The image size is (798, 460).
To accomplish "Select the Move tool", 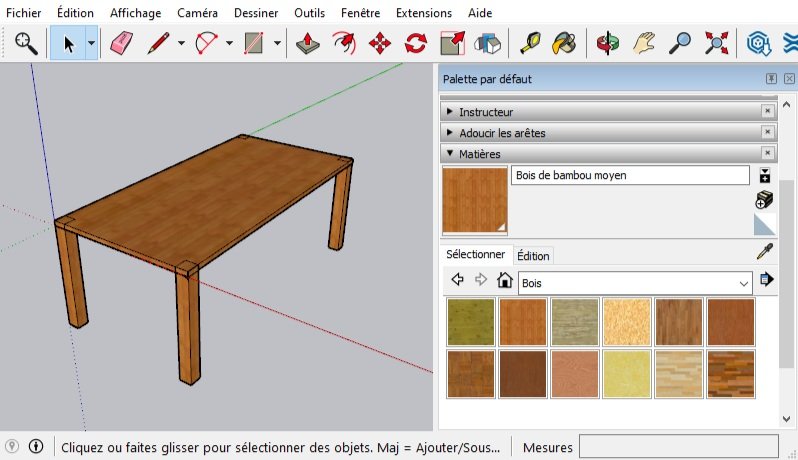I will click(x=380, y=43).
